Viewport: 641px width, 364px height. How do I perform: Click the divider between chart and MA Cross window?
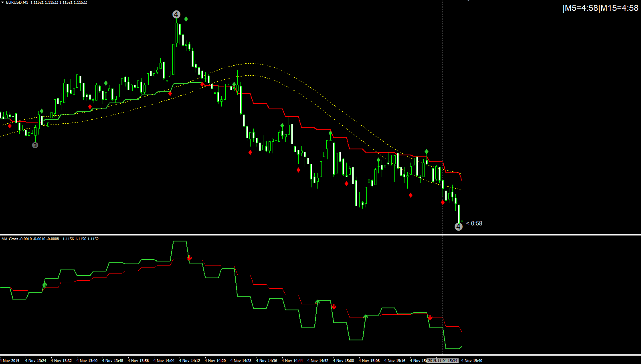pyautogui.click(x=320, y=235)
